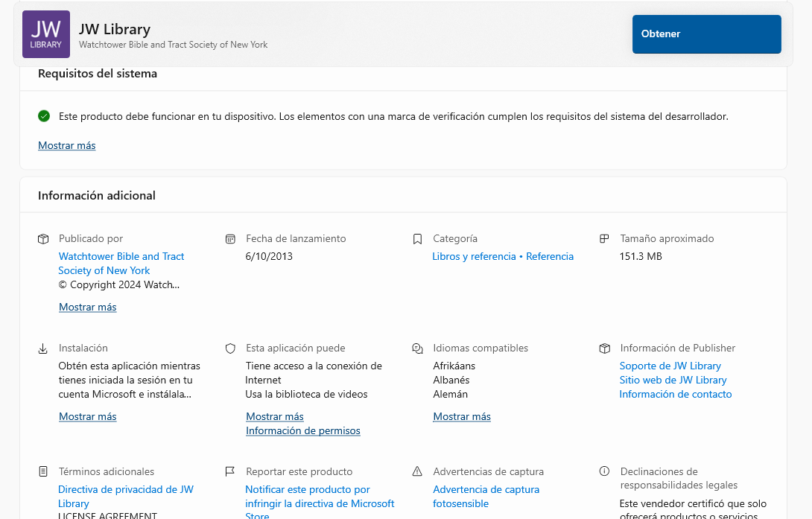Click the size value 151.3 MB
Viewport: 812px width, 519px height.
coord(641,257)
